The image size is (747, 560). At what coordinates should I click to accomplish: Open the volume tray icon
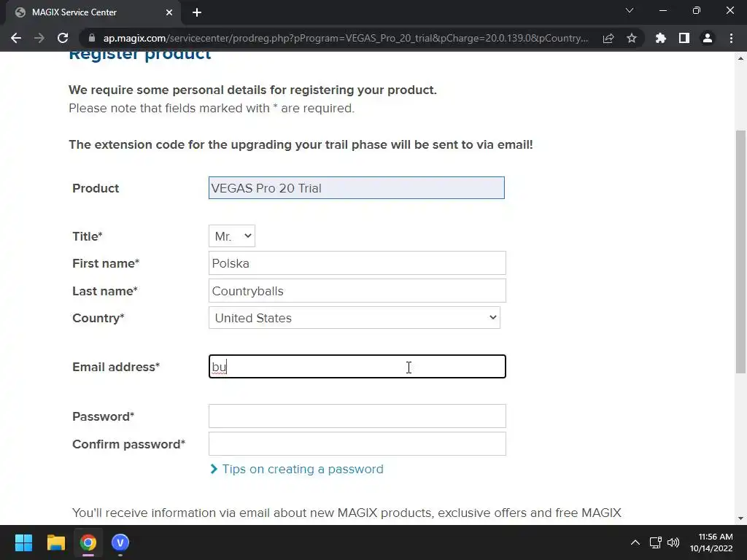(x=673, y=542)
